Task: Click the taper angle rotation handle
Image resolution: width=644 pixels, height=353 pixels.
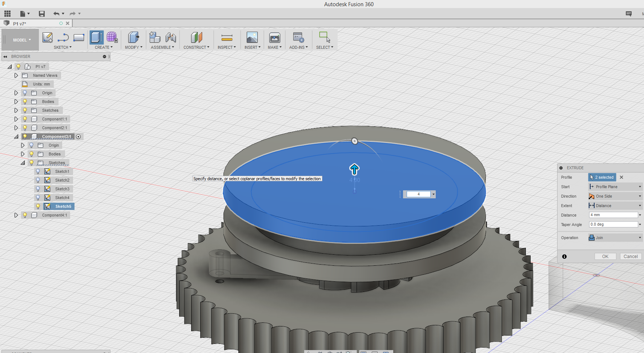Action: pyautogui.click(x=355, y=141)
